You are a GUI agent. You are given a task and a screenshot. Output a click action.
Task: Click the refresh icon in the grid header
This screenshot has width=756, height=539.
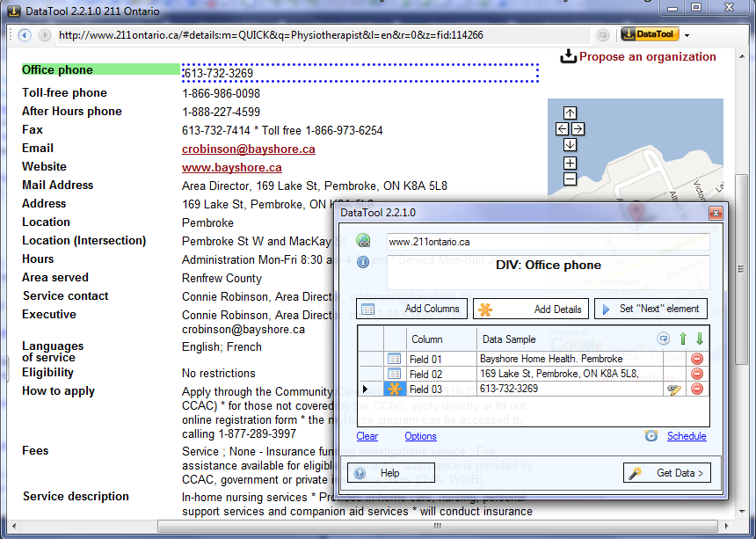click(662, 339)
